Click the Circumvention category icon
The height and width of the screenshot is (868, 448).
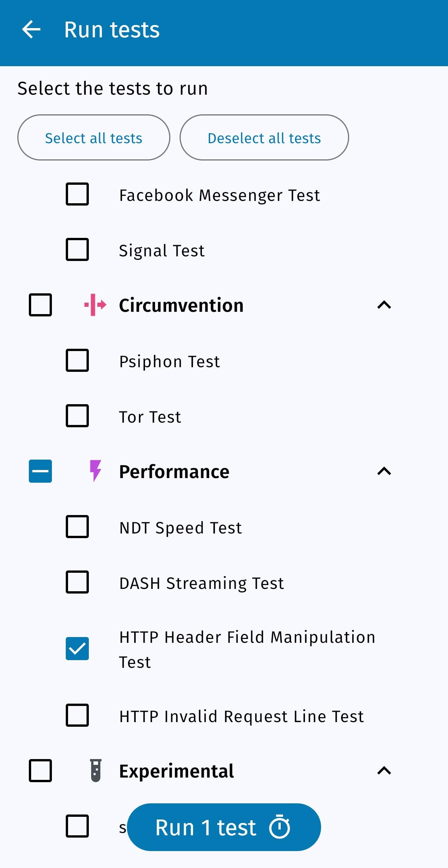[95, 305]
